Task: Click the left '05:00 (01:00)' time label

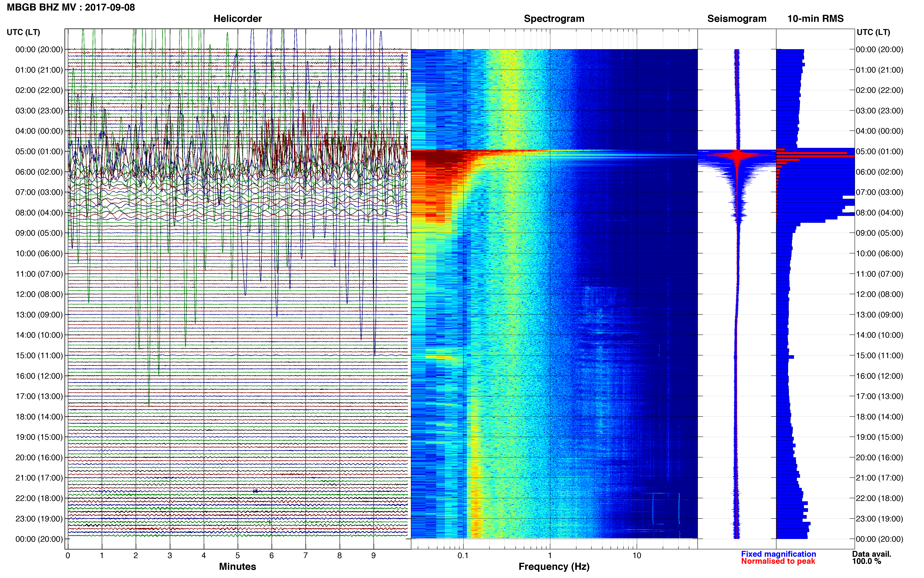Action: [x=39, y=151]
